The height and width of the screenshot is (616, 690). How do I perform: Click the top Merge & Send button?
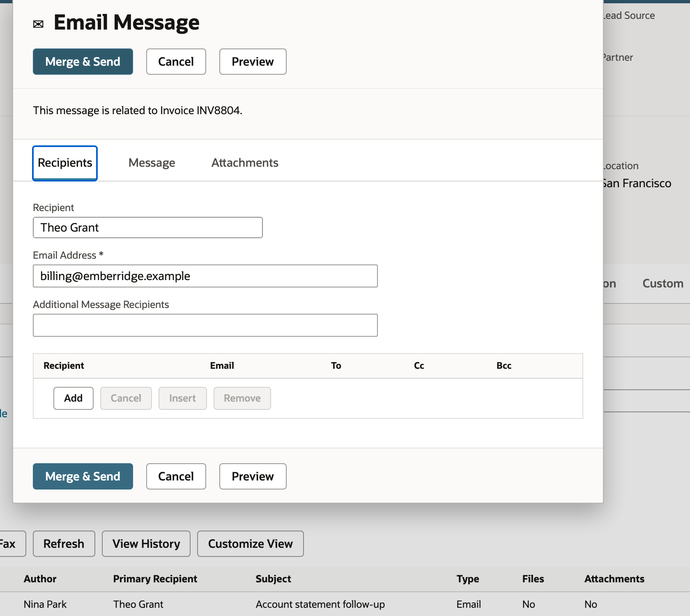click(x=83, y=62)
